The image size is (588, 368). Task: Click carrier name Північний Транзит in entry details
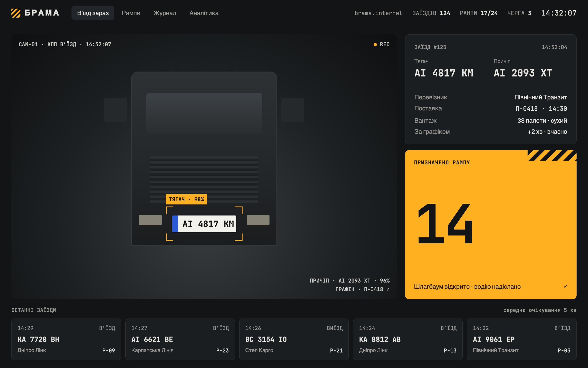click(541, 97)
